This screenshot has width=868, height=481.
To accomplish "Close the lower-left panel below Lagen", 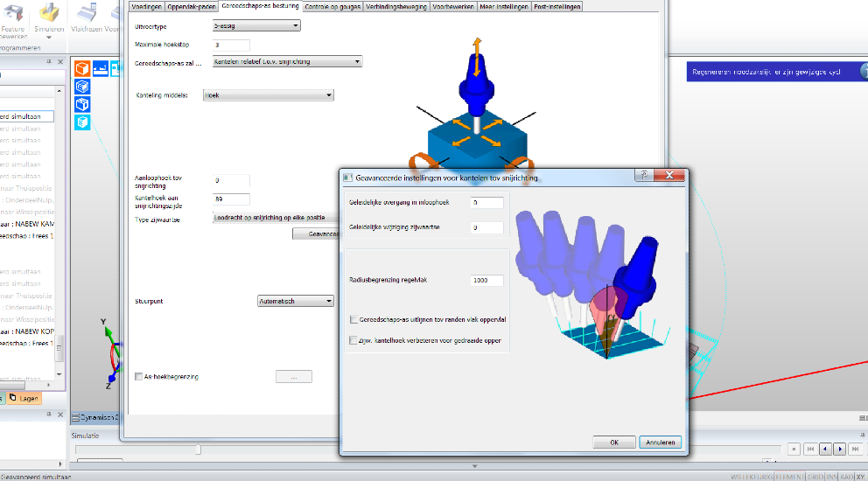I will click(x=60, y=414).
